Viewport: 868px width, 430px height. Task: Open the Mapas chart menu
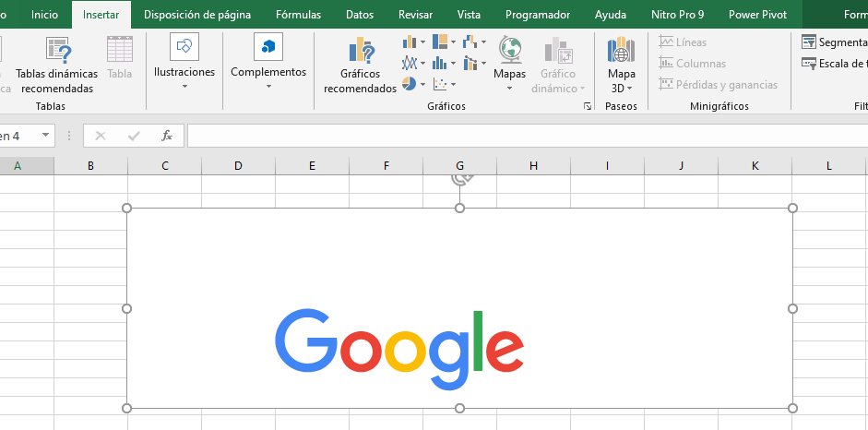[510, 64]
